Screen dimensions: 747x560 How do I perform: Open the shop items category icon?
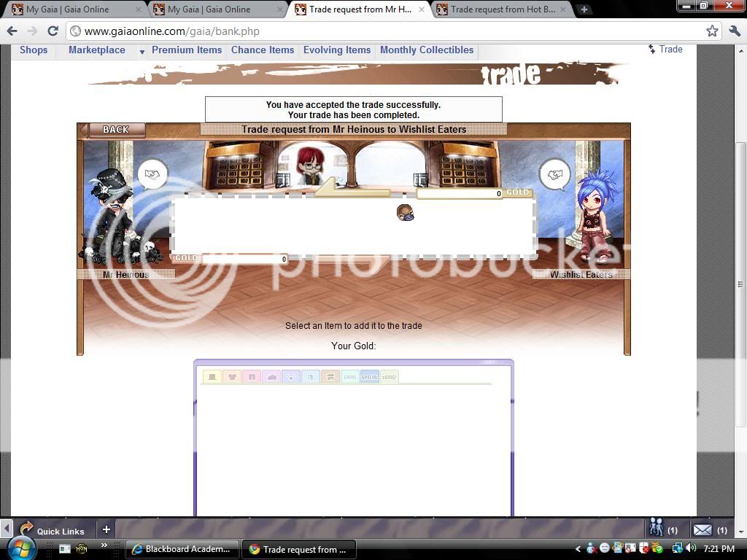click(x=330, y=376)
